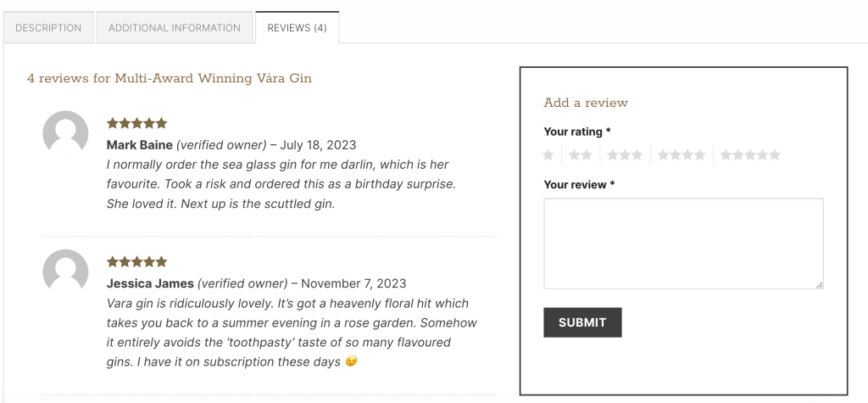Click the Jessica James reviewer name

(150, 284)
